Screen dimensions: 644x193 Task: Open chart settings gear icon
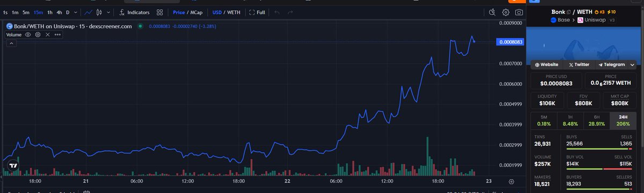pyautogui.click(x=506, y=12)
